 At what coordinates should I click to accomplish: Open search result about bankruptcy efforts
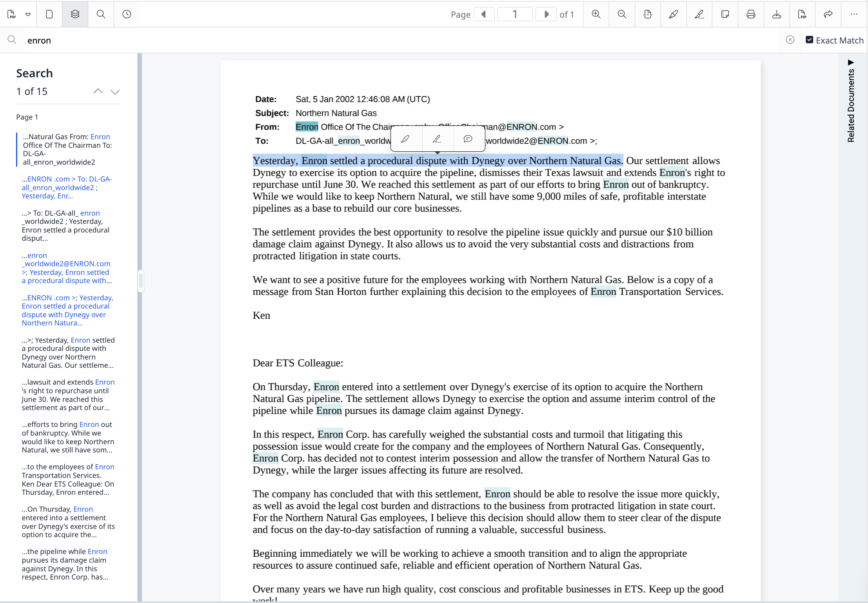coord(67,437)
